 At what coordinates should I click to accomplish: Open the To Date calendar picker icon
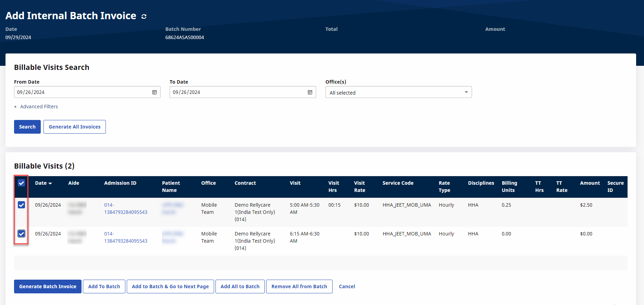[x=310, y=92]
